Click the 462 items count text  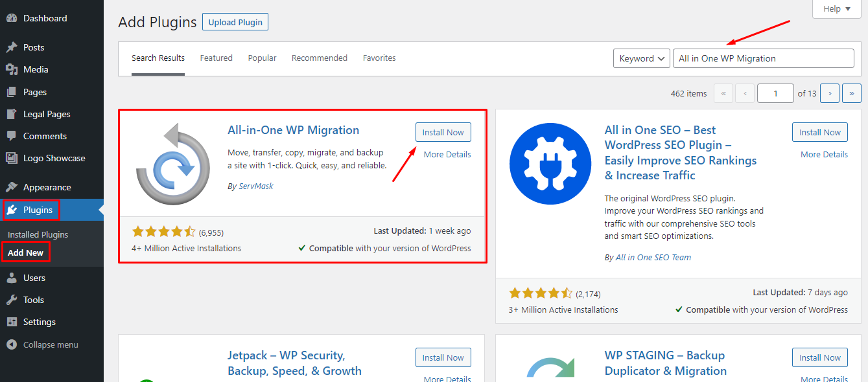pyautogui.click(x=689, y=93)
